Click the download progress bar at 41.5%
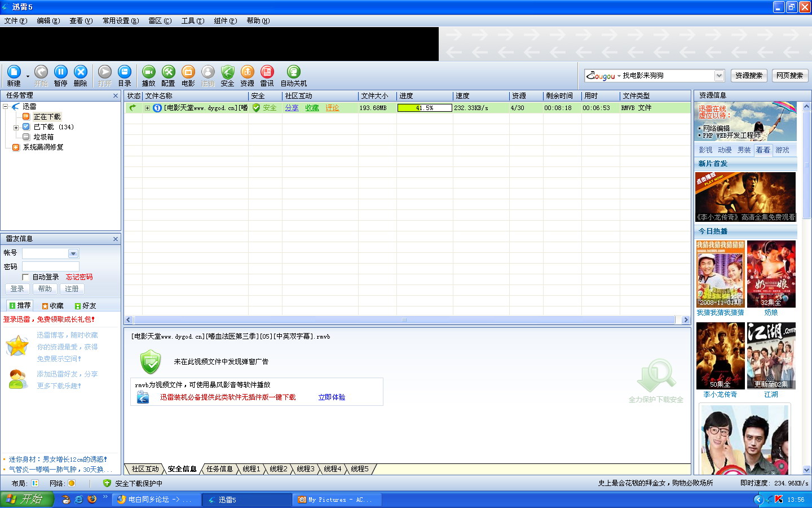Image resolution: width=812 pixels, height=508 pixels. [x=425, y=108]
